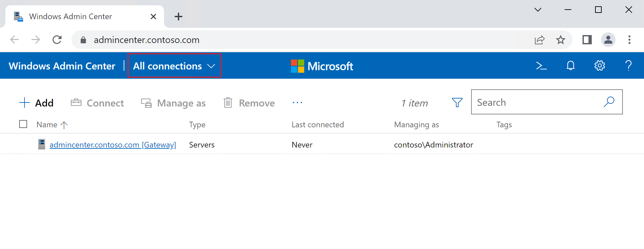
Task: Click the Manage as button
Action: click(x=174, y=103)
